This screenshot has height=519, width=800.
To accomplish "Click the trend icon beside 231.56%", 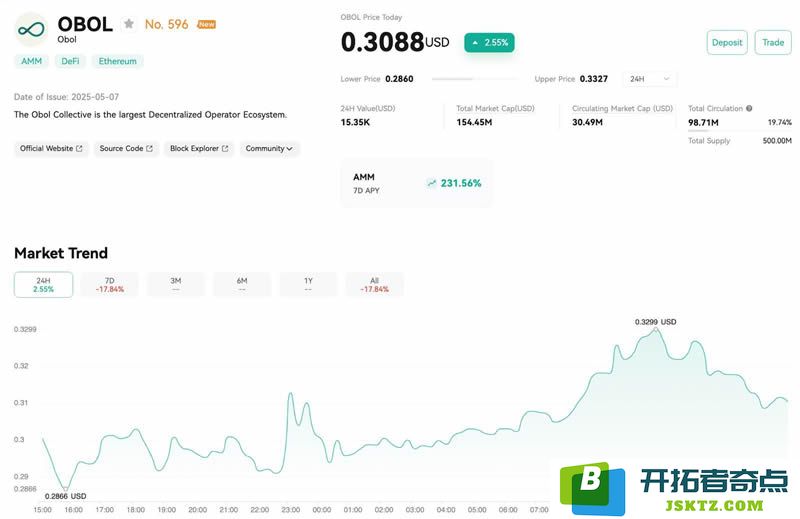I will pos(432,183).
